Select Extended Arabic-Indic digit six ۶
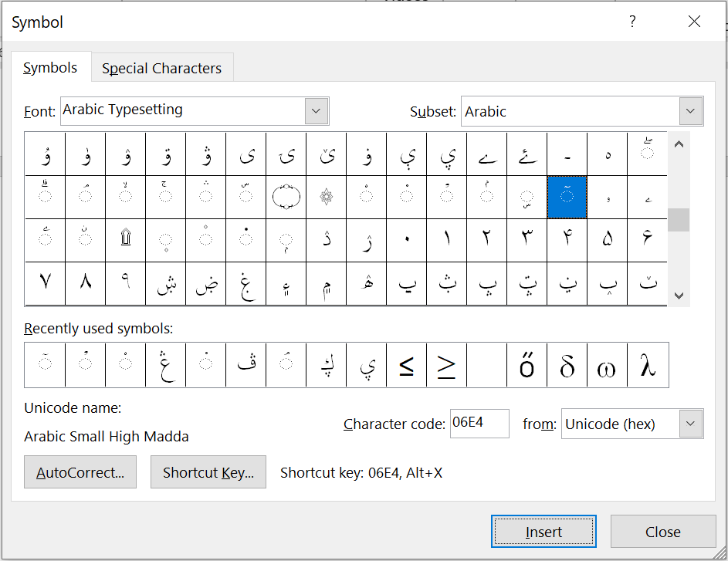 tap(647, 240)
